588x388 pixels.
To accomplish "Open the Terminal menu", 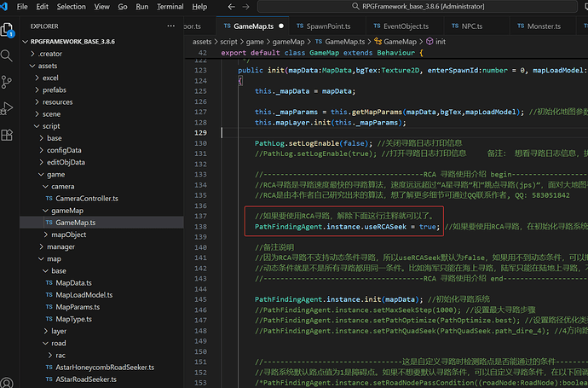I will [x=170, y=7].
